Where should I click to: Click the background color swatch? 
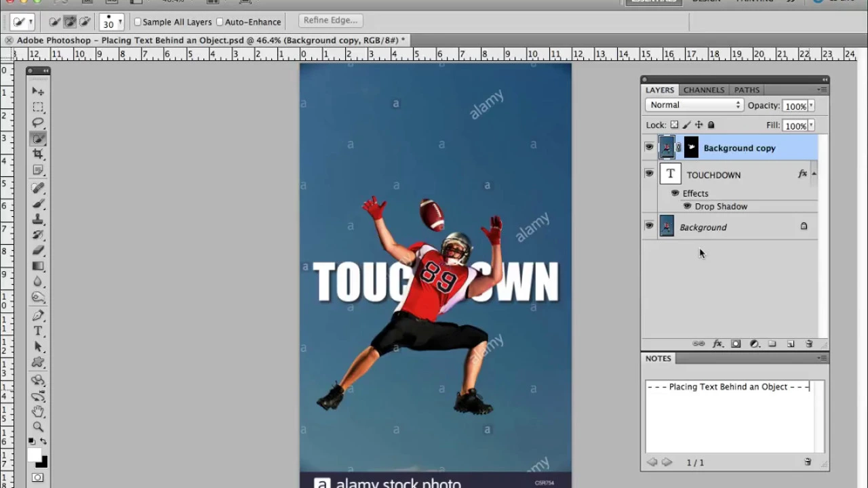tap(43, 464)
